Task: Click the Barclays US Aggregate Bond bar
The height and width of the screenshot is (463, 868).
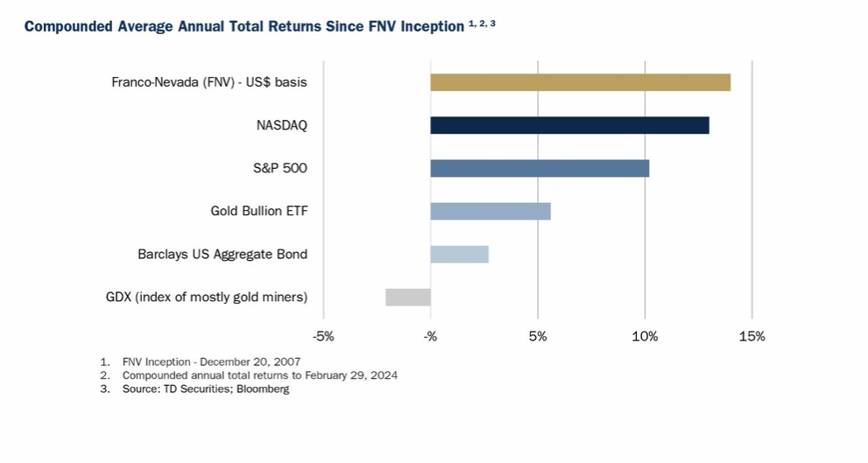Action: [459, 254]
